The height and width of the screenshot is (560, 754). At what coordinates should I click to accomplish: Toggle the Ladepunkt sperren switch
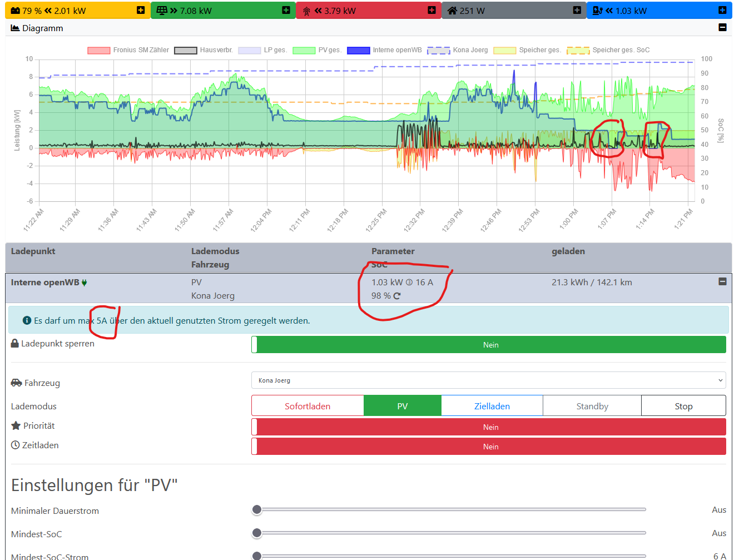point(488,345)
